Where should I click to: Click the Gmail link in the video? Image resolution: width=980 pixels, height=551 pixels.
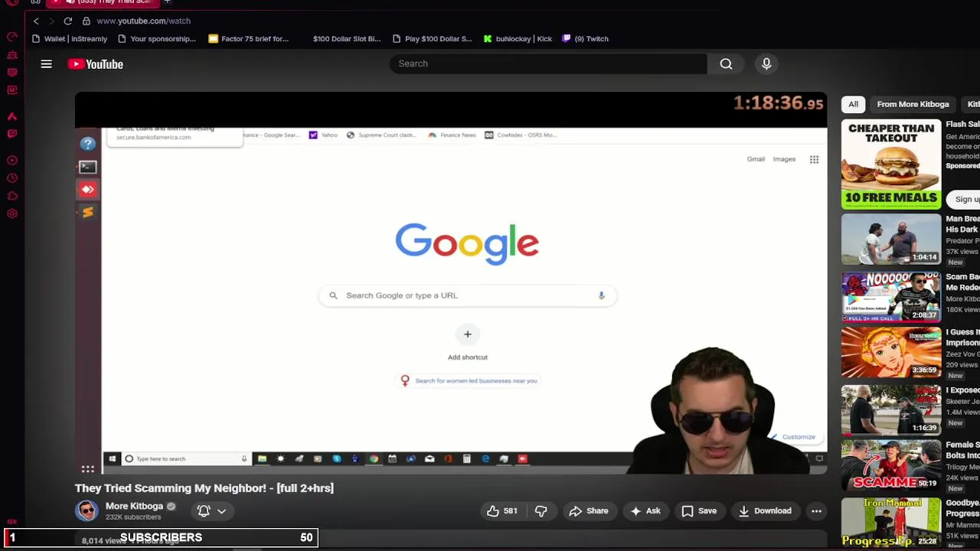(756, 159)
